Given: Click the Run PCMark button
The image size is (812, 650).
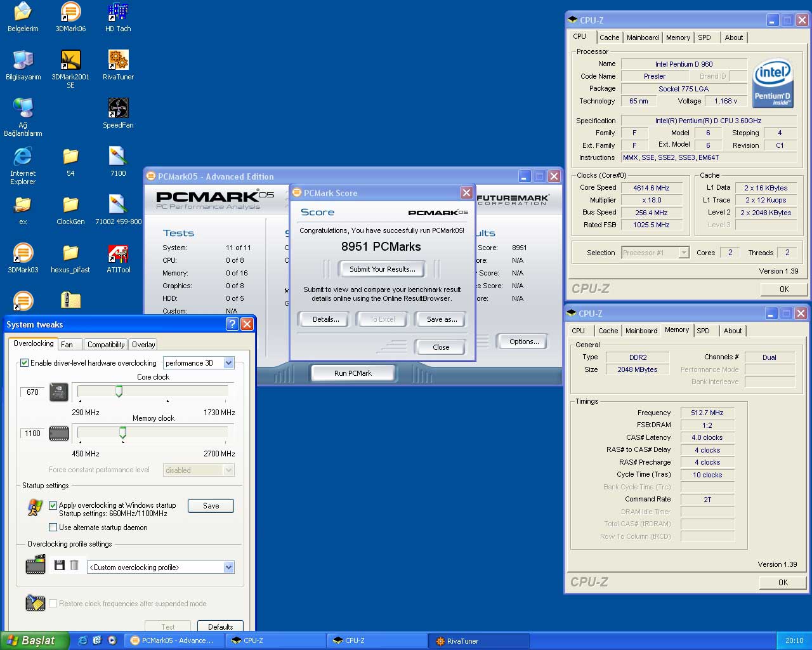Looking at the screenshot, I should tap(353, 373).
